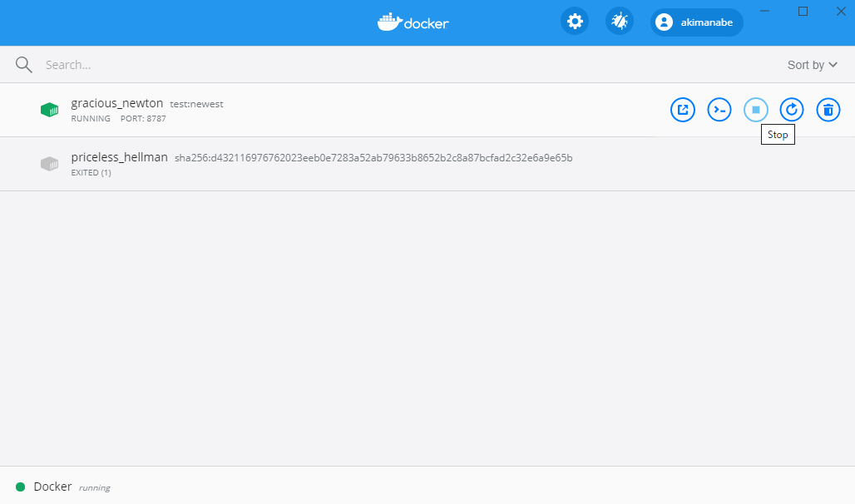This screenshot has width=855, height=504.
Task: Expand the Sort by dropdown
Action: (x=812, y=65)
